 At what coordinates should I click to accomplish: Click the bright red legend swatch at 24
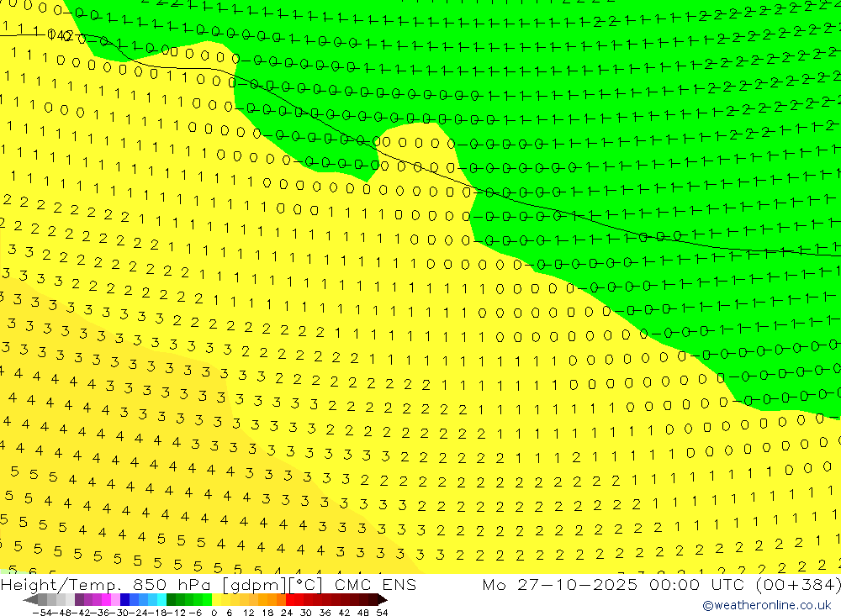tap(290, 599)
